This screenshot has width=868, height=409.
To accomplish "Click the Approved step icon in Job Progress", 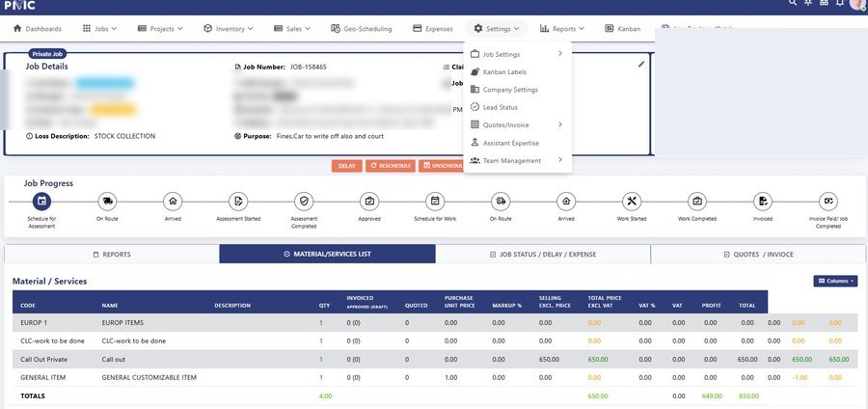I will 369,202.
